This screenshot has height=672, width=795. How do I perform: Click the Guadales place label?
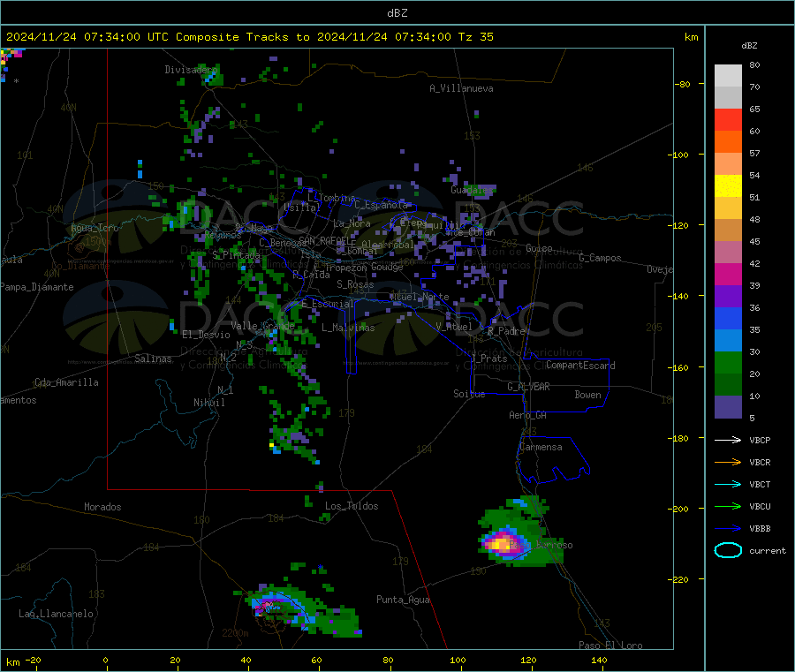[x=472, y=190]
